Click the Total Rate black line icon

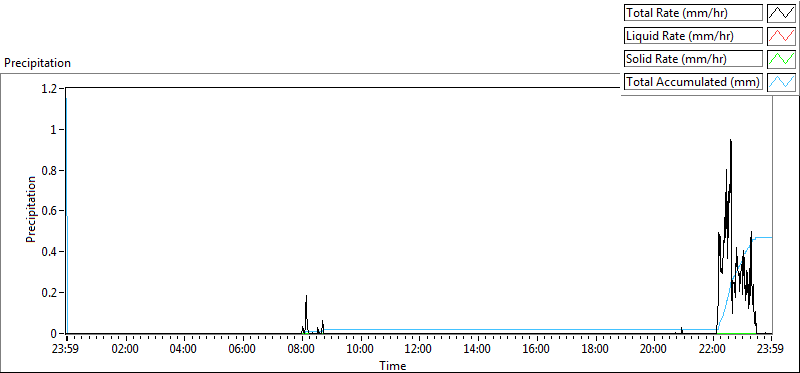782,13
